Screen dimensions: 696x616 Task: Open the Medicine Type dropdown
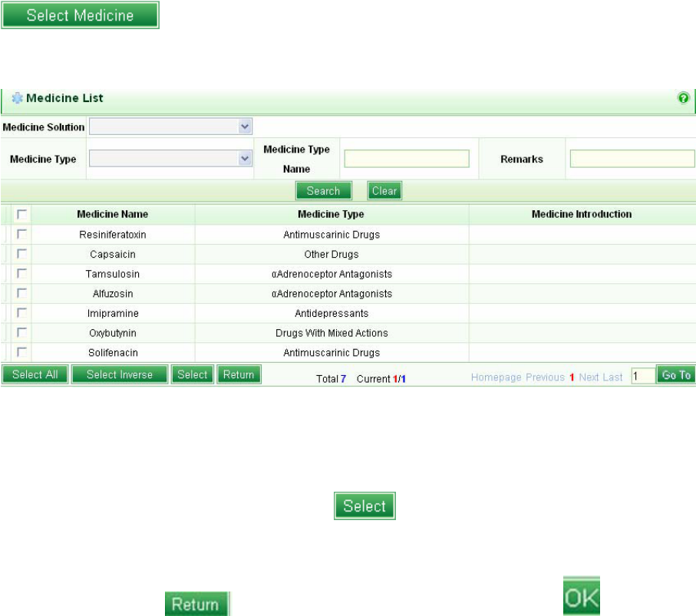click(171, 159)
